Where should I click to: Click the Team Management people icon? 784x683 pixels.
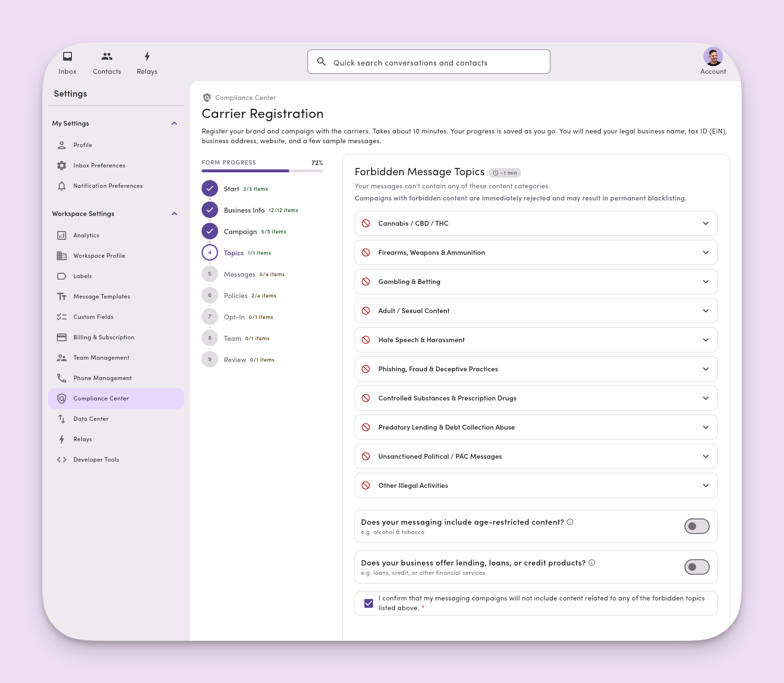[x=62, y=358]
